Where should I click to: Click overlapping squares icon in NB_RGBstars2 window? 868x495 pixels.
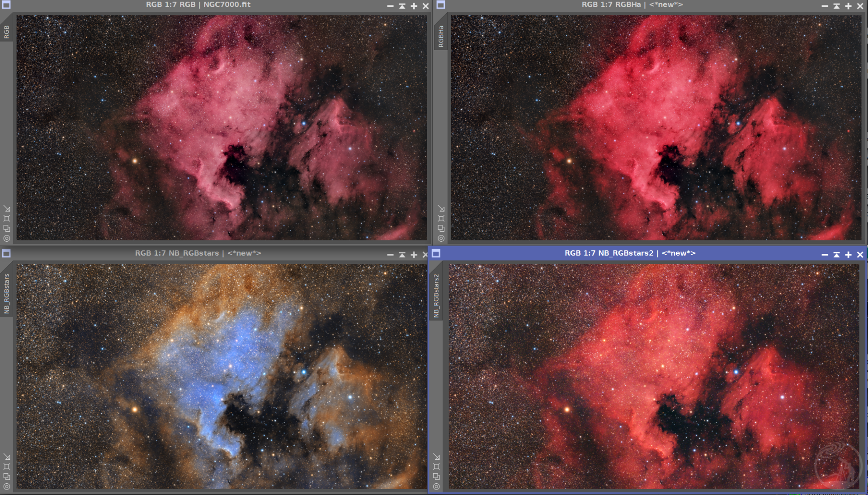(436, 476)
